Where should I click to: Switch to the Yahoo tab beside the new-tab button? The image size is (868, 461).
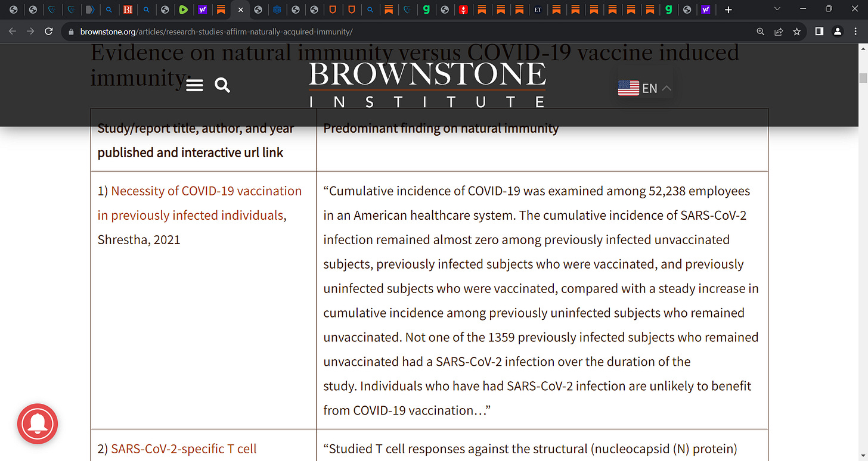click(706, 10)
